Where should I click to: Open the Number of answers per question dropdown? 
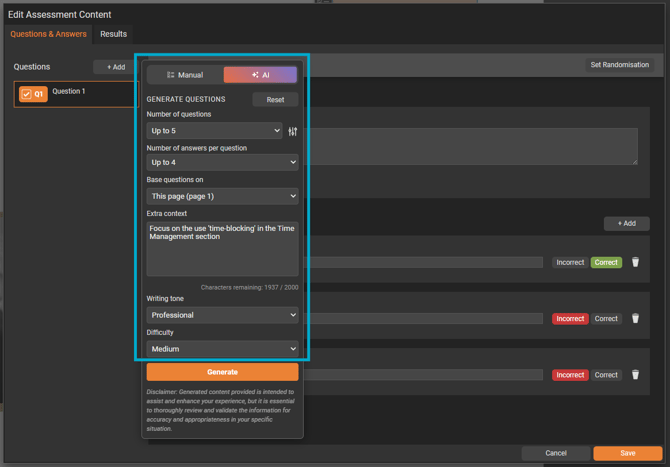222,162
